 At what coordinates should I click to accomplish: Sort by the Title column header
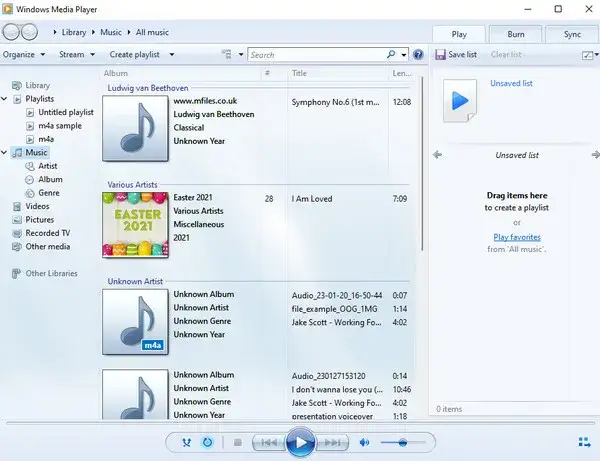tap(299, 73)
